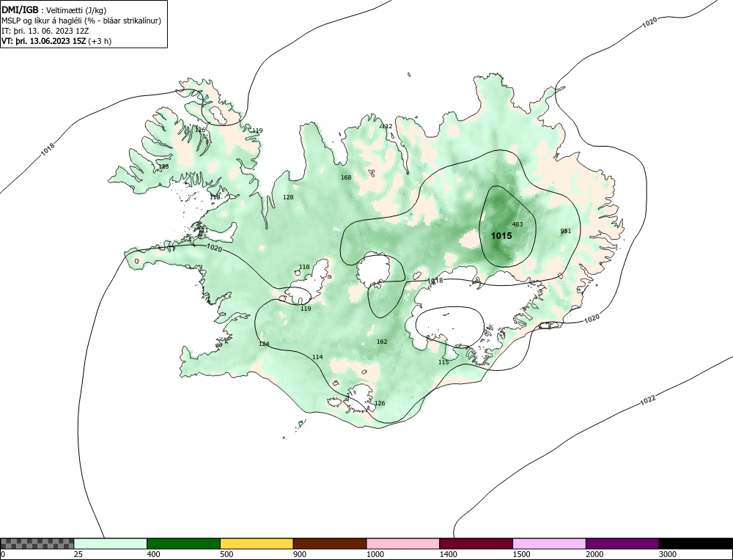Click the 'VT: þri. 13.06.2023 15Z (+3 h)' line
This screenshot has width=733, height=560.
pyautogui.click(x=56, y=40)
